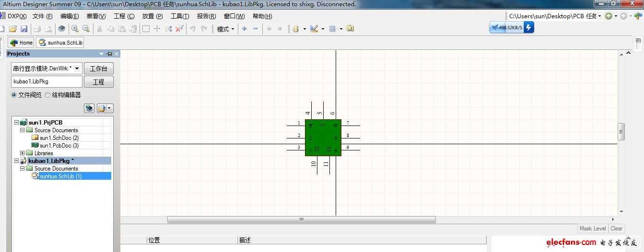Redo the action with the toolbar arrow
Viewport: 644px width, 252px height.
tap(204, 29)
